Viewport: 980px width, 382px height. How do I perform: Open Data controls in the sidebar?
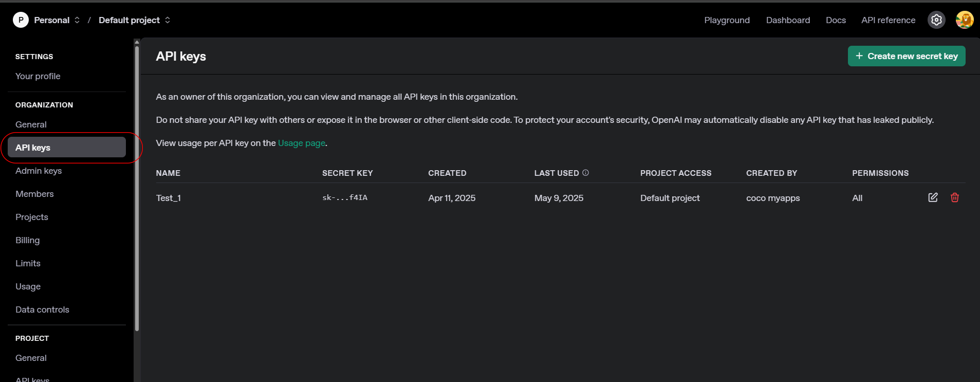(42, 310)
